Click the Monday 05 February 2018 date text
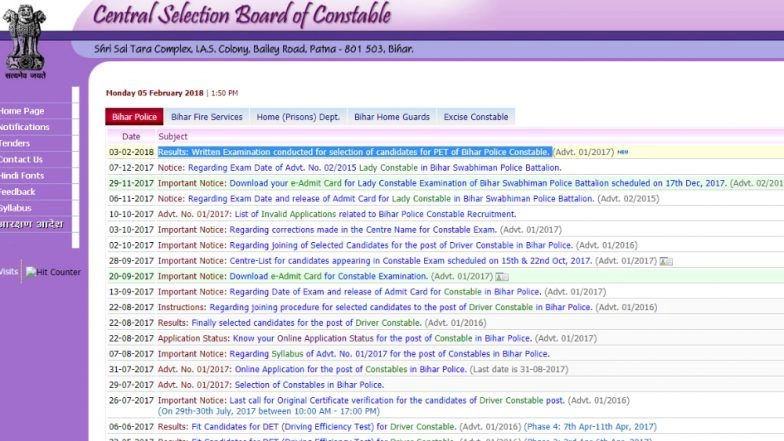This screenshot has width=784, height=441. pyautogui.click(x=154, y=93)
